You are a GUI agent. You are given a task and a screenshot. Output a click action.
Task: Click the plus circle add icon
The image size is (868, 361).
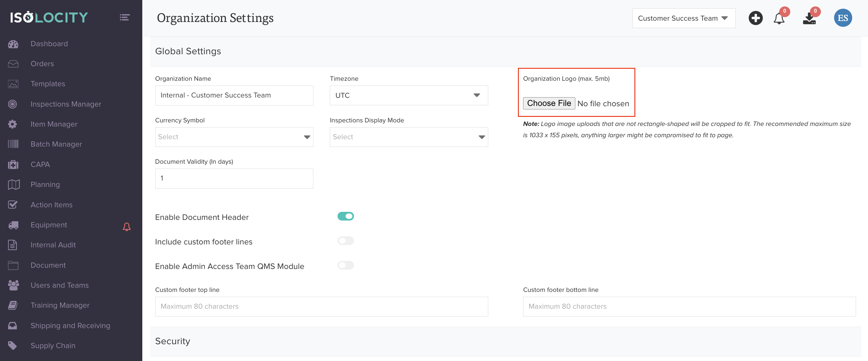click(x=755, y=18)
